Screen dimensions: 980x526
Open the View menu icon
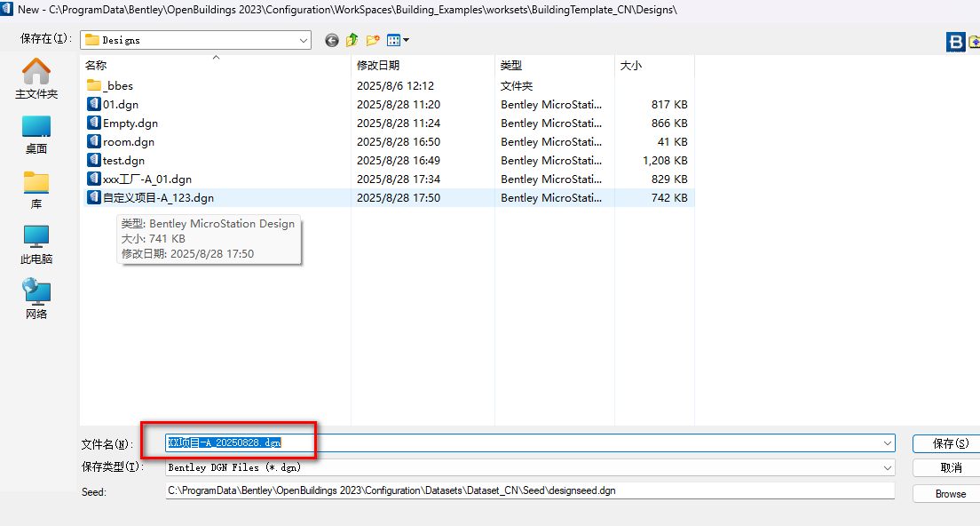click(397, 40)
